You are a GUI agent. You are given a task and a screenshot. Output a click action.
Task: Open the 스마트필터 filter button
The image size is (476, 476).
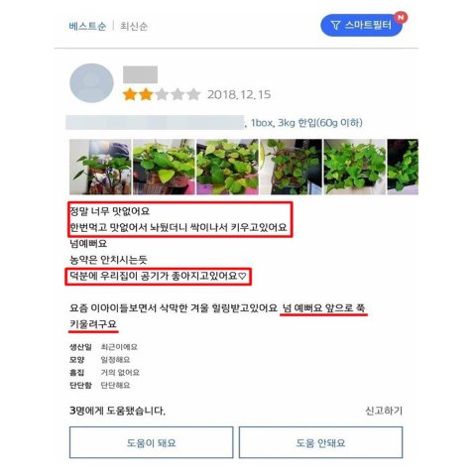(362, 25)
